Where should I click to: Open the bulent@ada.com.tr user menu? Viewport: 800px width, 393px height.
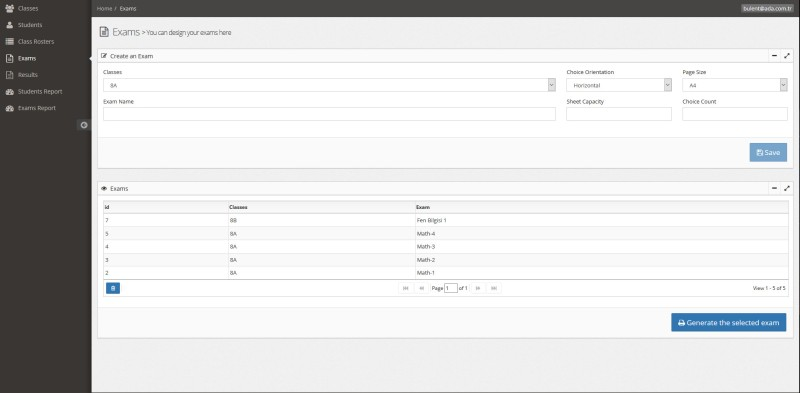pos(768,9)
